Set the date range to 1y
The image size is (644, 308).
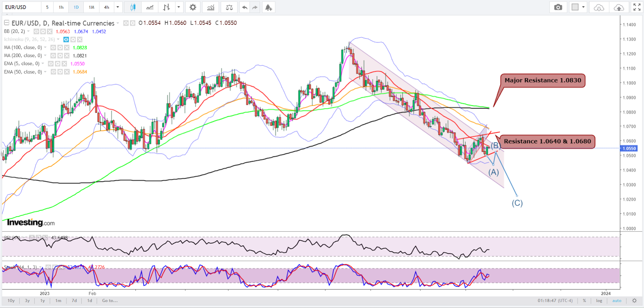coord(43,300)
